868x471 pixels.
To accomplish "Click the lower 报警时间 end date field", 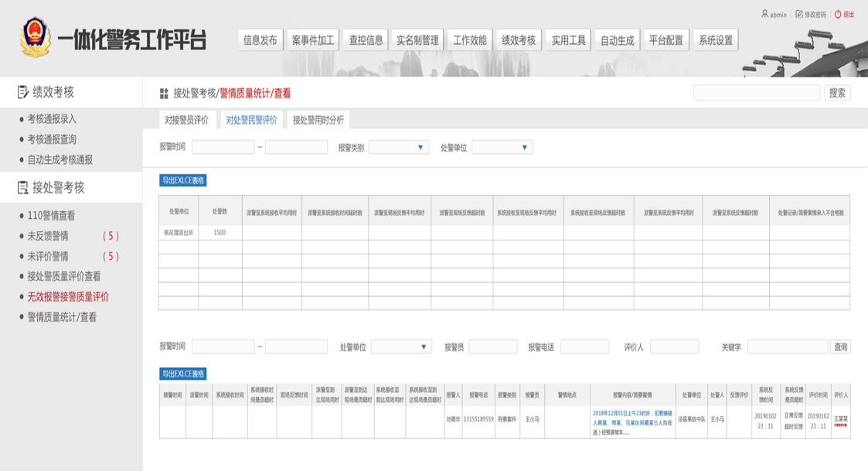I will pyautogui.click(x=296, y=347).
